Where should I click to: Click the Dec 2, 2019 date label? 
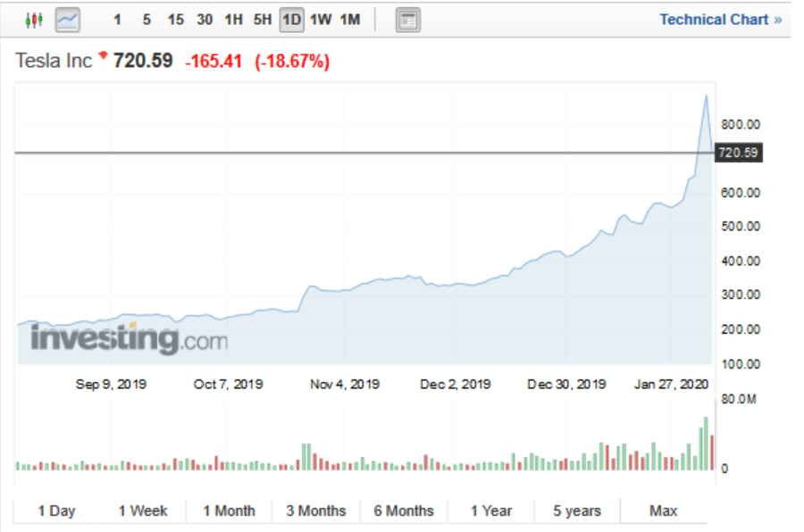tap(456, 384)
